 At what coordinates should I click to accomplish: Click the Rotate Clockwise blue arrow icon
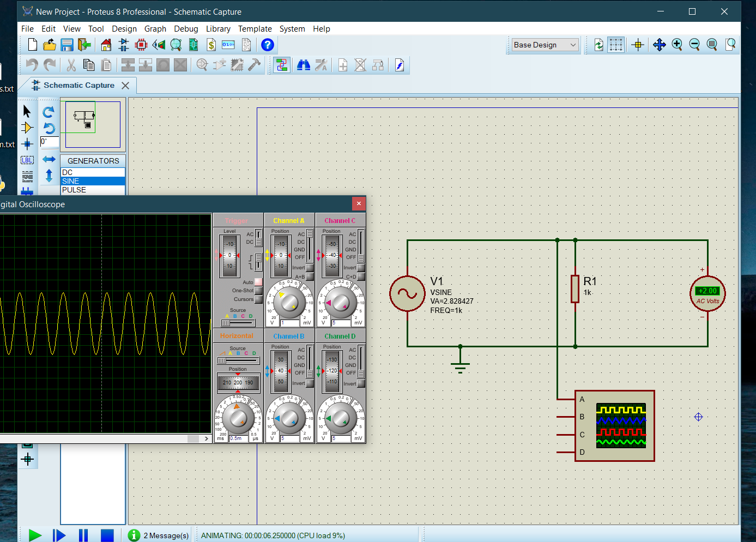[49, 112]
